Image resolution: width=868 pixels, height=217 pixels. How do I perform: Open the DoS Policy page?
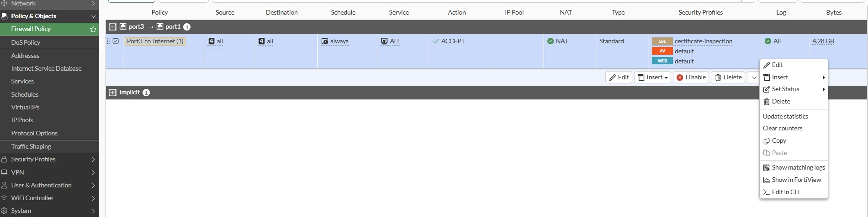pos(26,42)
